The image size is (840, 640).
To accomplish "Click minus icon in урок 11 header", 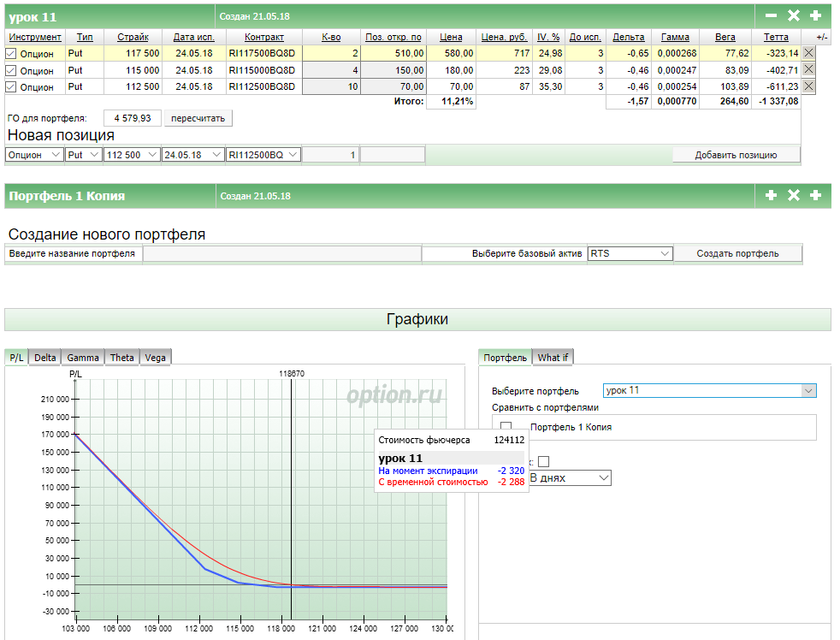I will [771, 15].
